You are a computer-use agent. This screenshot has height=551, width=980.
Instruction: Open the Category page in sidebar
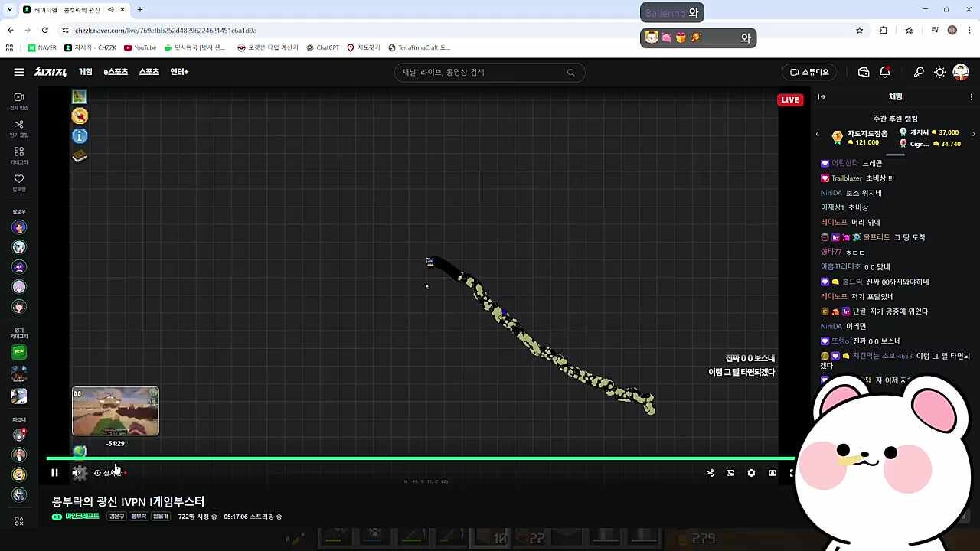pos(19,155)
